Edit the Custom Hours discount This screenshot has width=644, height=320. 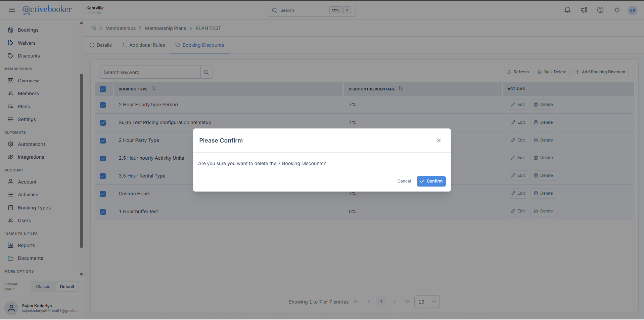click(x=518, y=193)
